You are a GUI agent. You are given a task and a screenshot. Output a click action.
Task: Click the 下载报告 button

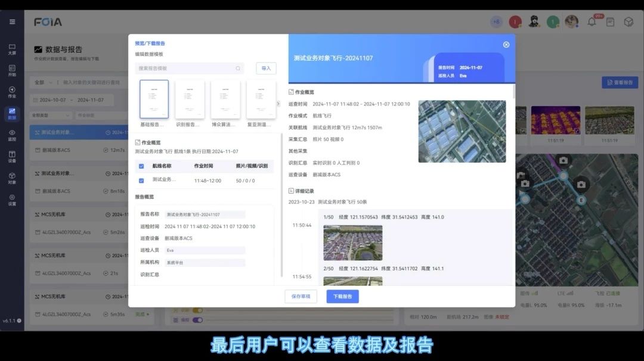click(x=342, y=296)
